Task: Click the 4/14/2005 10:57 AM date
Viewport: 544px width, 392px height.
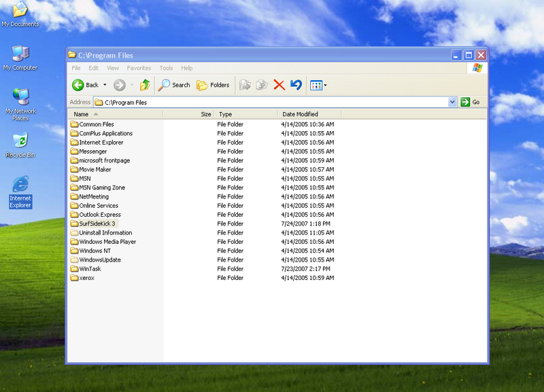Action: (308, 169)
